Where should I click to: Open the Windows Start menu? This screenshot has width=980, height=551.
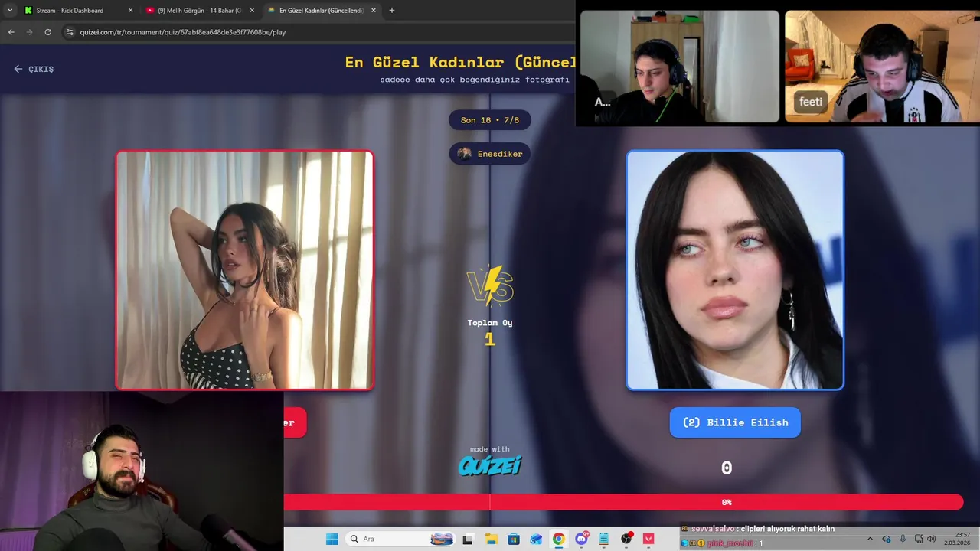[332, 539]
